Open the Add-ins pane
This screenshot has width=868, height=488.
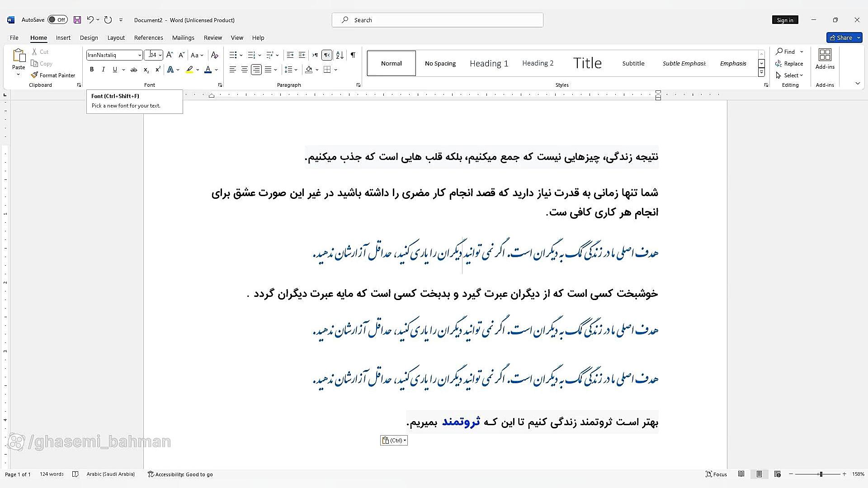tap(825, 59)
